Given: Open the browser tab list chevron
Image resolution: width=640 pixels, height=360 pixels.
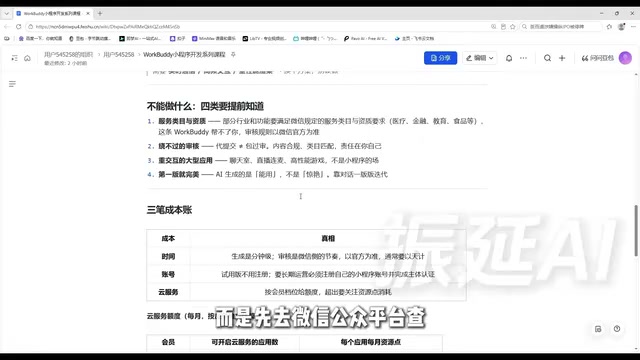Looking at the screenshot, I should pyautogui.click(x=7, y=13).
